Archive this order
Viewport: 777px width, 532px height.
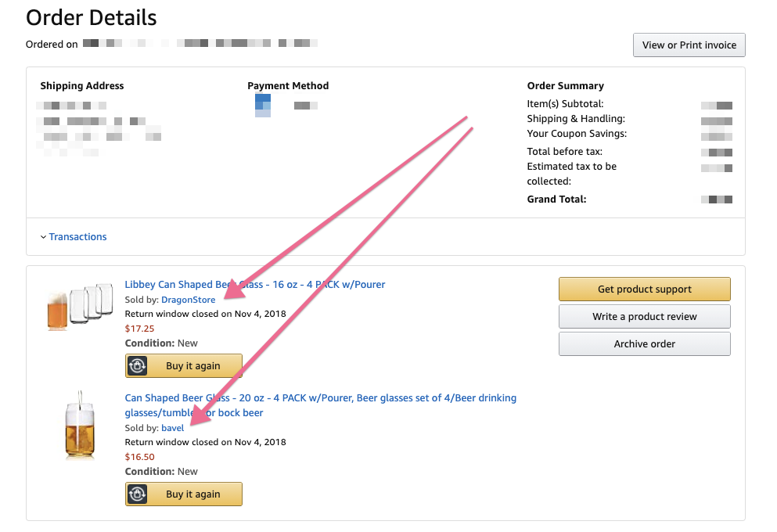click(644, 344)
